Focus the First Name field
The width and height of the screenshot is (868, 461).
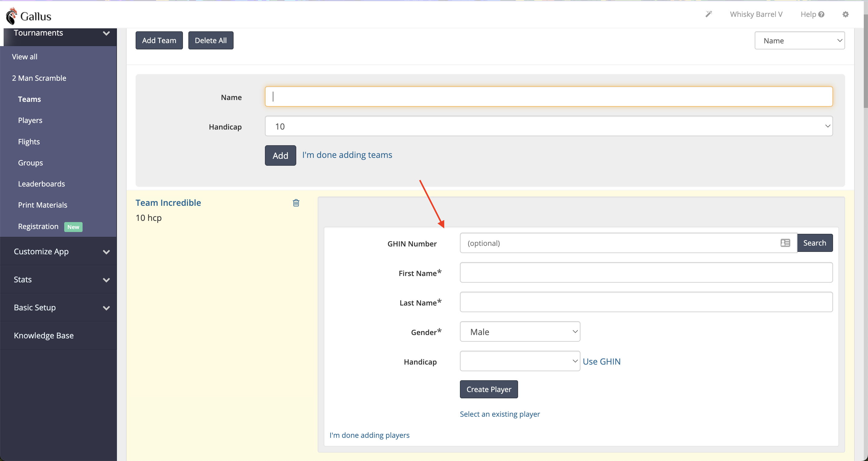pyautogui.click(x=646, y=272)
